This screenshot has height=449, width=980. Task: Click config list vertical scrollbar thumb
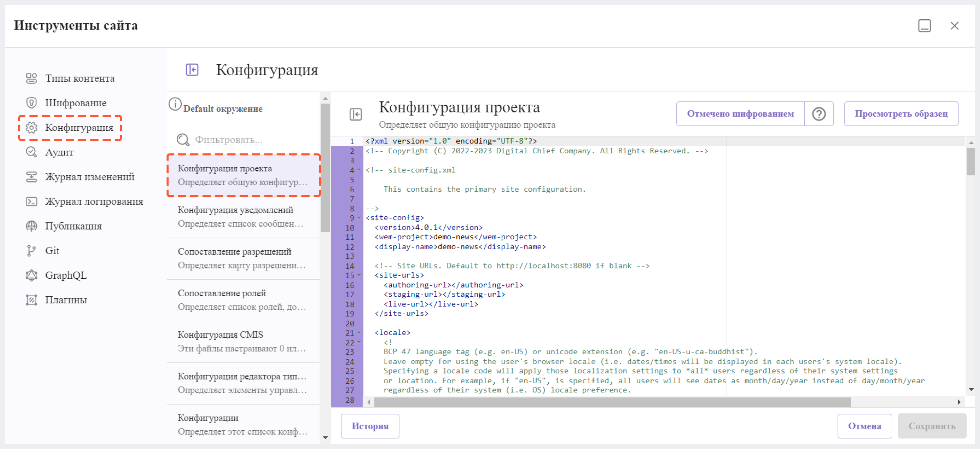tap(325, 167)
